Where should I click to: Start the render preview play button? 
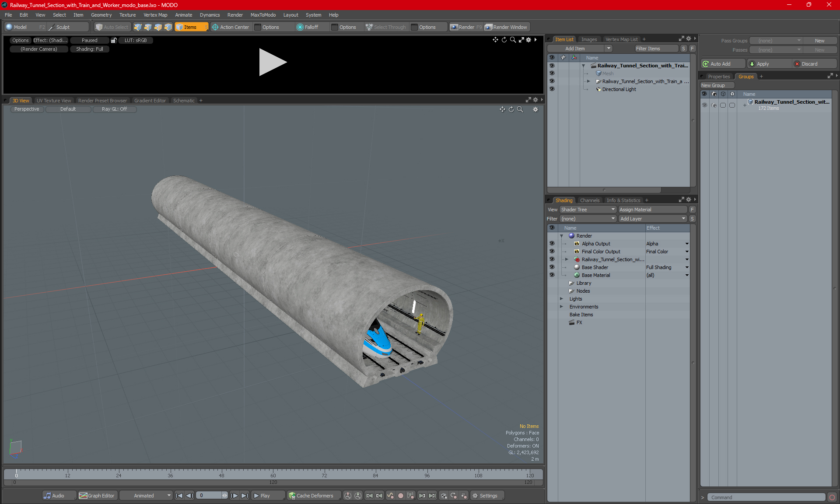click(272, 62)
